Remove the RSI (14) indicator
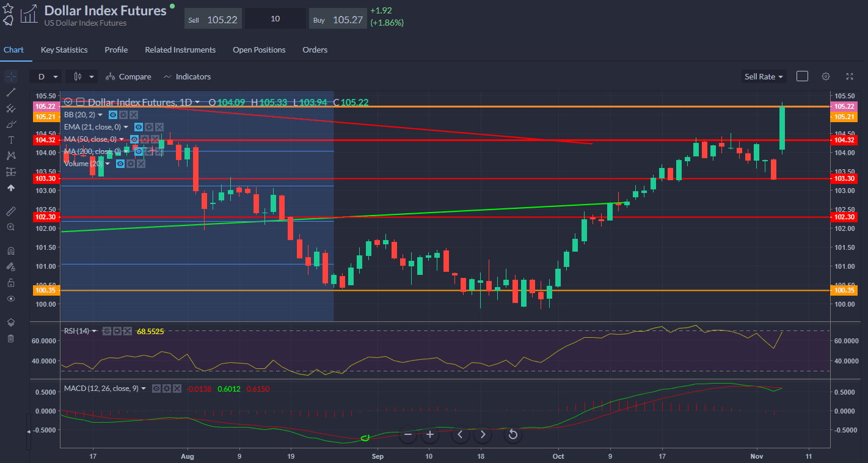868x463 pixels. pos(128,331)
